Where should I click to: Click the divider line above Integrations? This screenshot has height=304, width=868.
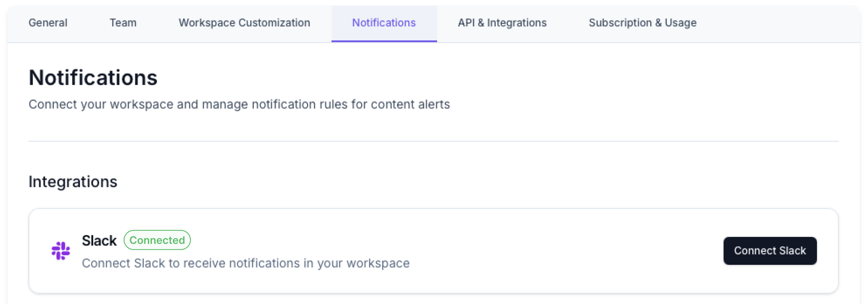433,141
